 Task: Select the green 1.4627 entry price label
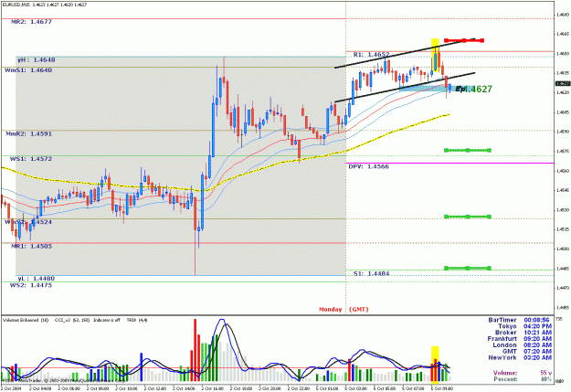pyautogui.click(x=478, y=90)
